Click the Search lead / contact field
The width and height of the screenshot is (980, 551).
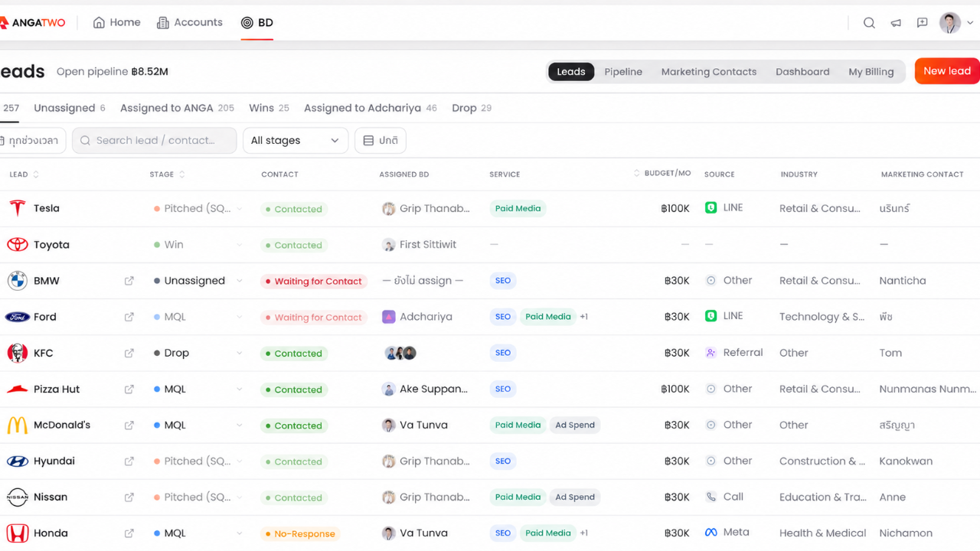(x=155, y=141)
